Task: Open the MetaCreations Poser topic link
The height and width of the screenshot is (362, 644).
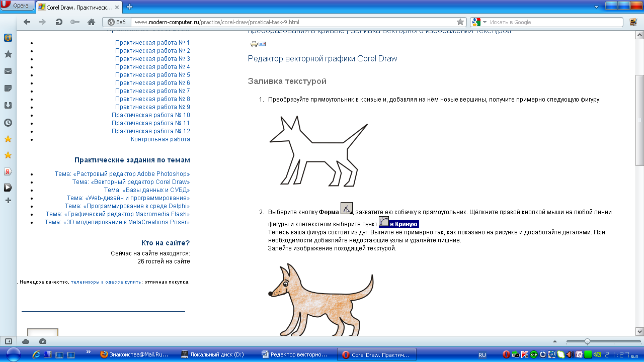Action: tap(117, 222)
